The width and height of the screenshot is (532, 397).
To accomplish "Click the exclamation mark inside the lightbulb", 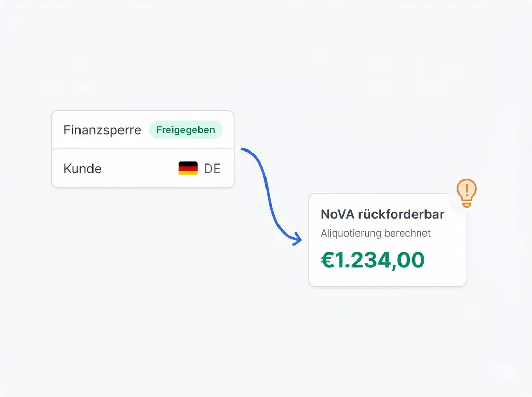I will (467, 188).
